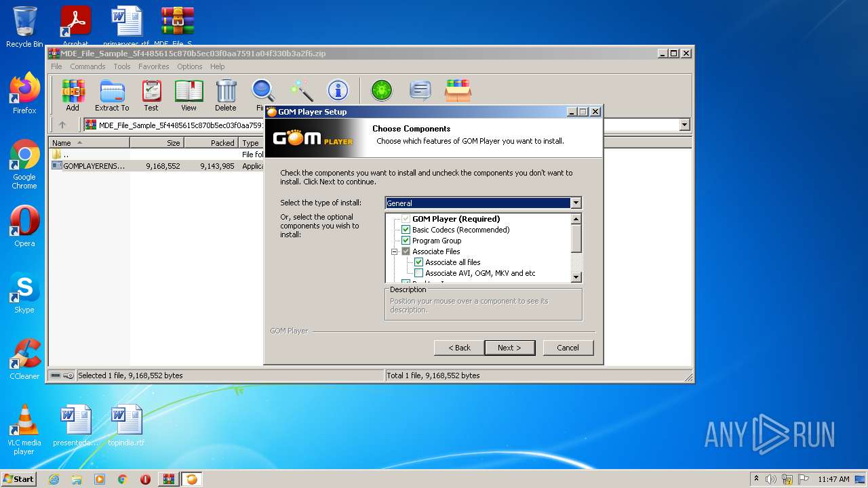
Task: Select the Skype desktop shortcut
Action: click(24, 293)
